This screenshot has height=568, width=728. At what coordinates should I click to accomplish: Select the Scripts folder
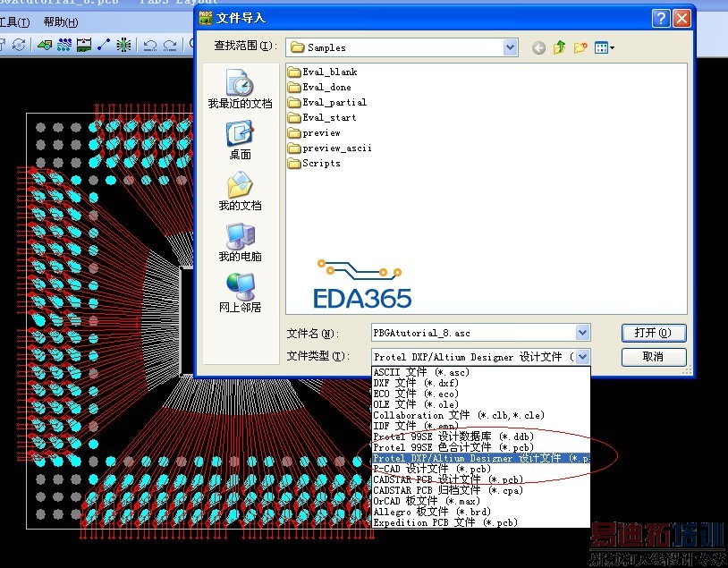[314, 163]
